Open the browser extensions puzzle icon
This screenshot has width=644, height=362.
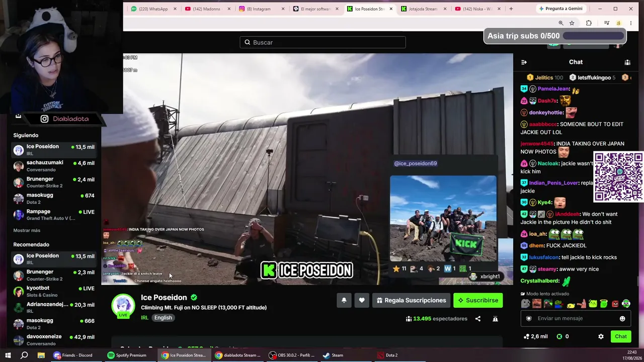point(589,23)
